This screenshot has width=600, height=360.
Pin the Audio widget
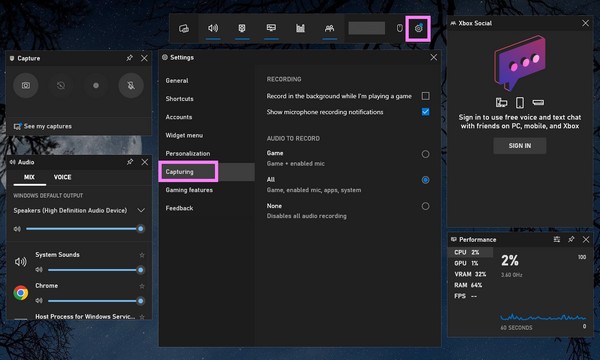click(130, 162)
